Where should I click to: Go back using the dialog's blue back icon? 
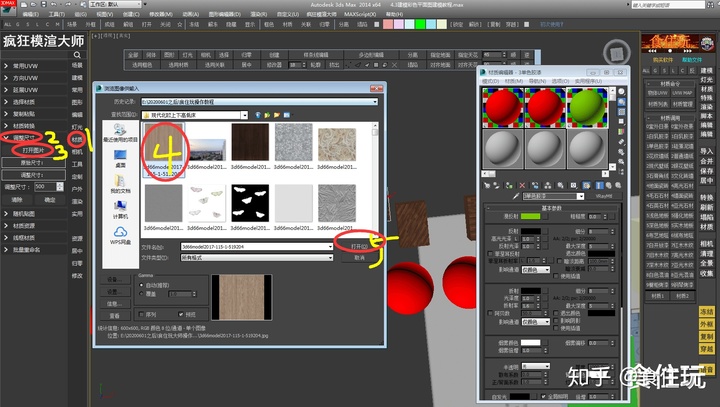point(258,115)
